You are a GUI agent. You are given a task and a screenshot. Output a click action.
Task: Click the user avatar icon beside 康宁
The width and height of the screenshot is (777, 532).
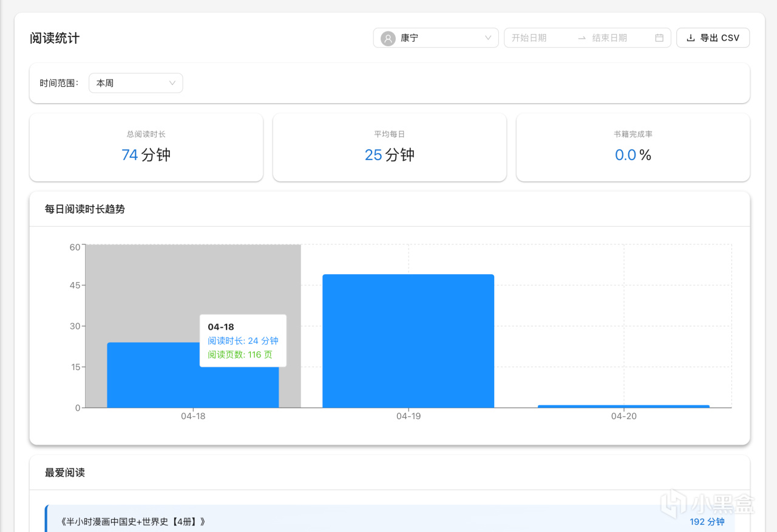point(388,38)
